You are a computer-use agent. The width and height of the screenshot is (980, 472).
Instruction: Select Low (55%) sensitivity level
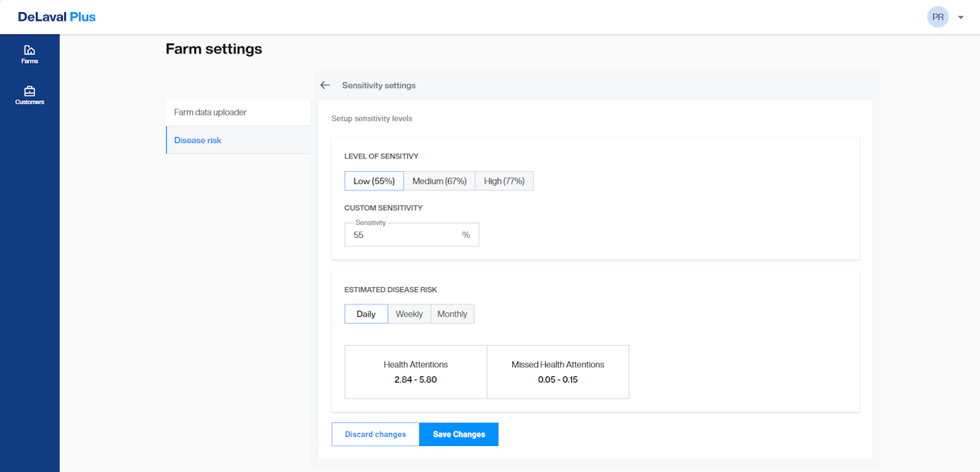[x=374, y=181]
